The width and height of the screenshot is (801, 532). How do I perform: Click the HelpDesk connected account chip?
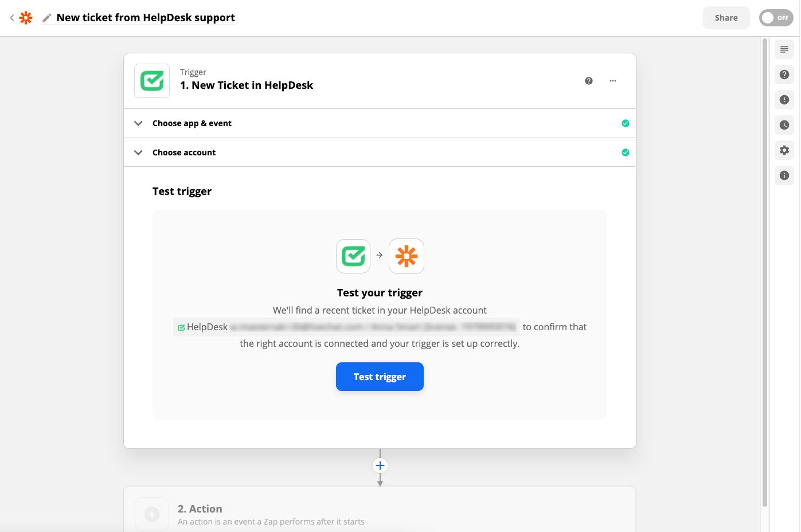pyautogui.click(x=346, y=327)
